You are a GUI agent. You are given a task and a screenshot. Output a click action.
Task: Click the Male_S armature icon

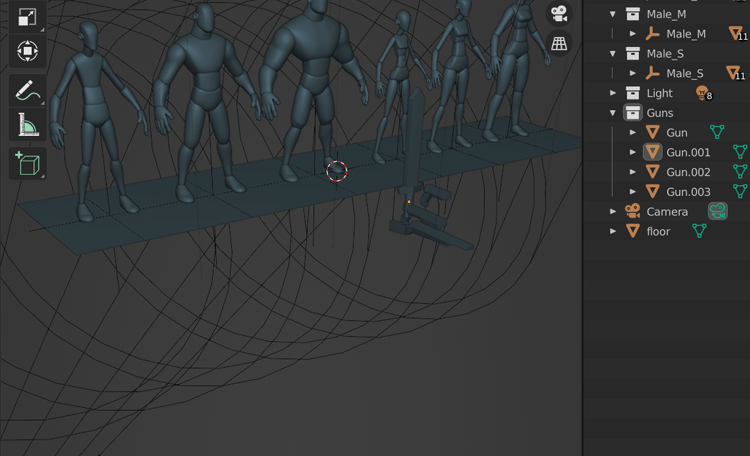pos(652,73)
